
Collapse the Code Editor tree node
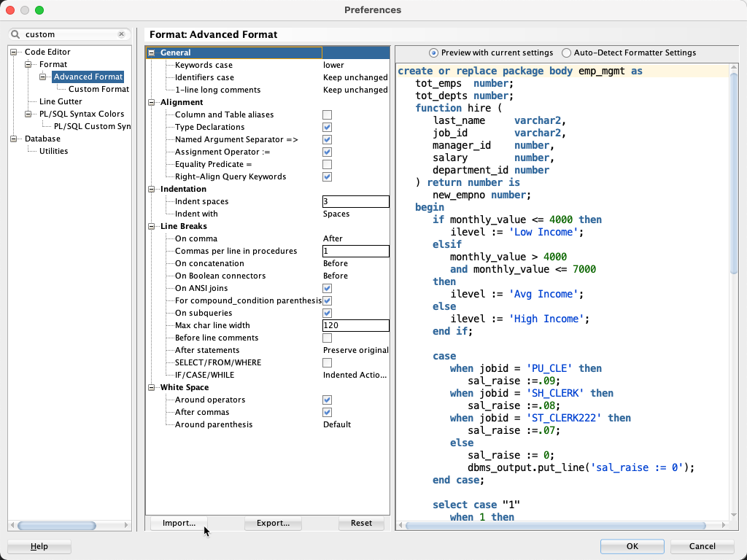[14, 52]
